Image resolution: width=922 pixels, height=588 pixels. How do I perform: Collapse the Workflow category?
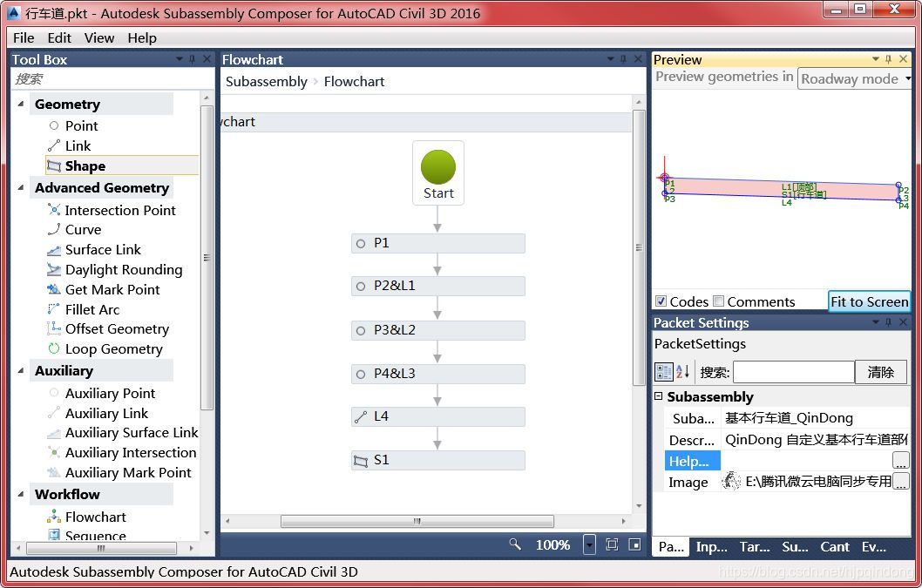[21, 494]
